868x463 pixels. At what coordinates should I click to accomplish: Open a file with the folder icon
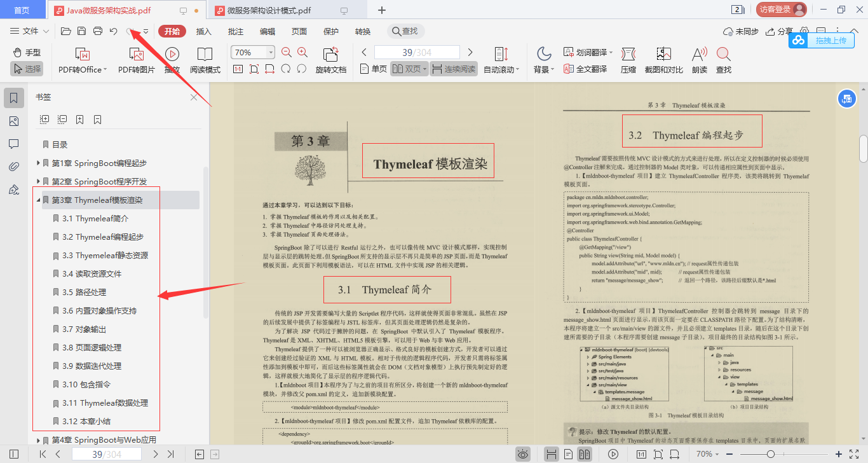tap(65, 31)
